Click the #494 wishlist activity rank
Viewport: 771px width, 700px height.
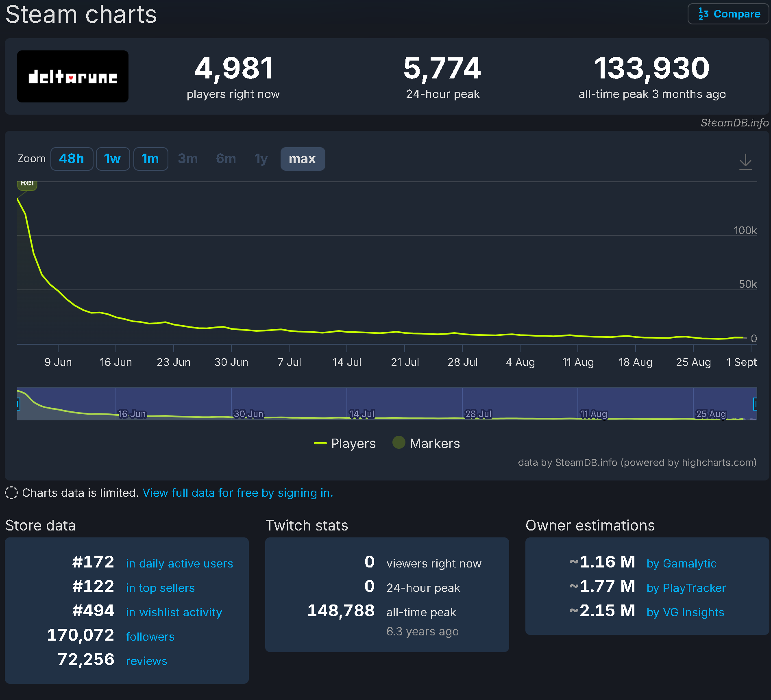(x=93, y=611)
